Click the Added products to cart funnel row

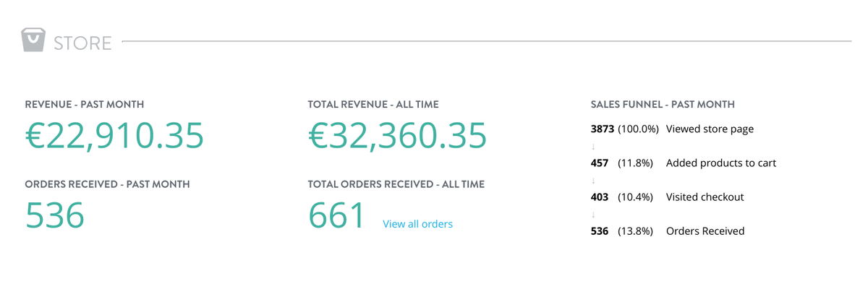684,163
